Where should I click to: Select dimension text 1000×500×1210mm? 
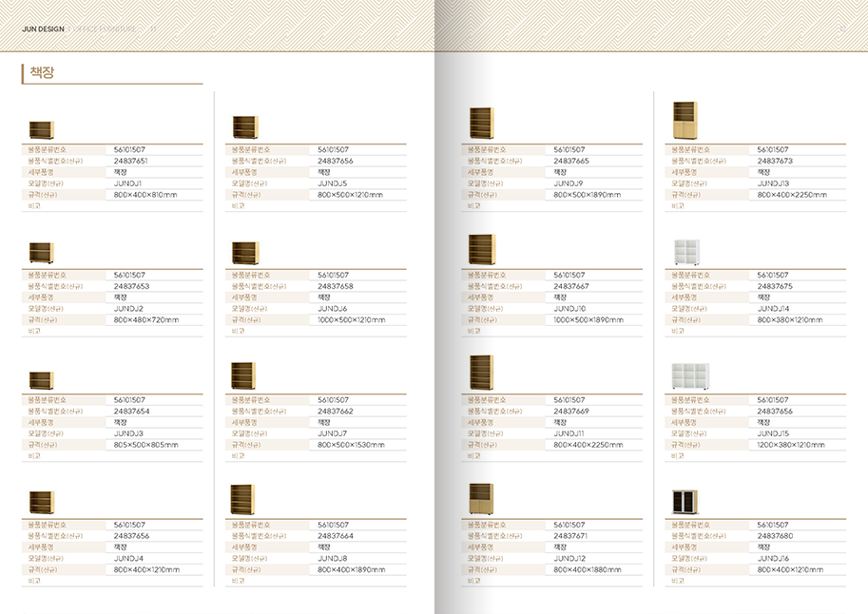(x=351, y=319)
